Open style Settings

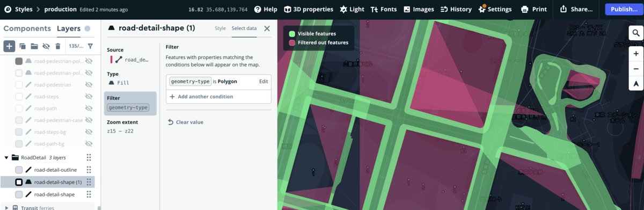[x=494, y=9]
